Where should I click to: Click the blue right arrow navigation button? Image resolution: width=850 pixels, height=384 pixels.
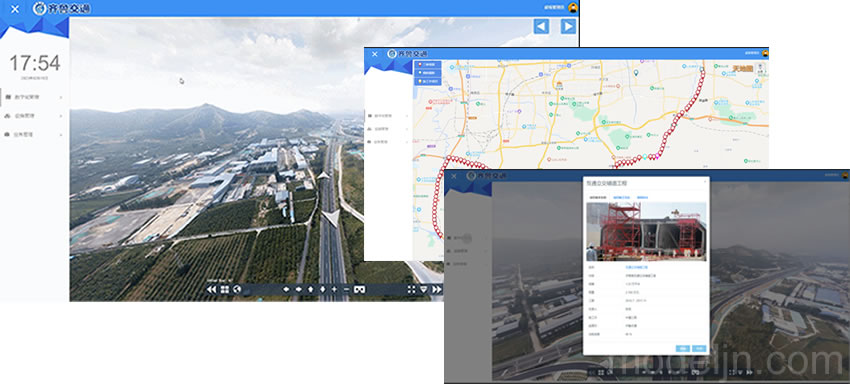568,26
